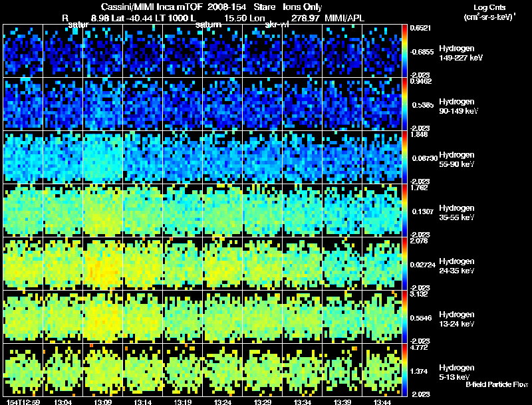Select the 13:39 panel in the 24-35 keV row
The height and width of the screenshot is (405, 532).
[x=342, y=263]
